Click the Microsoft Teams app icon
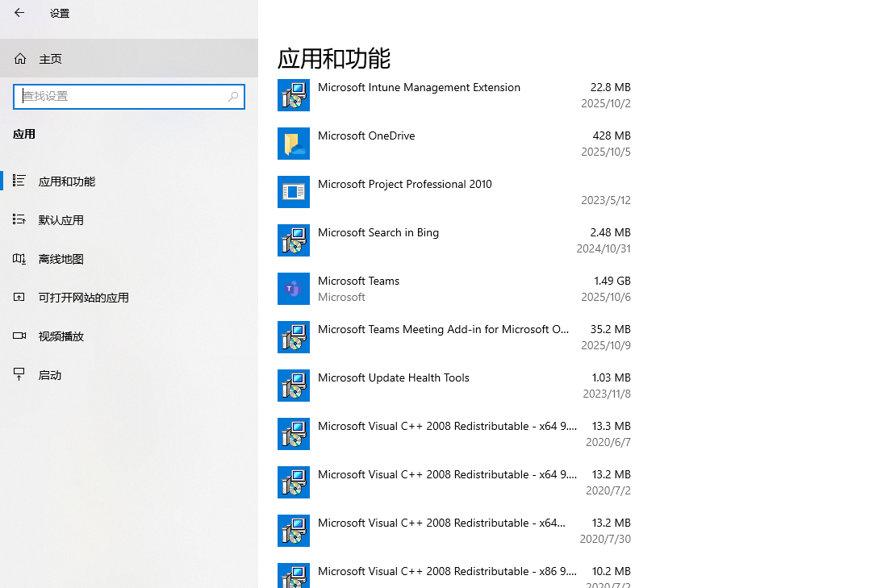Viewport: 894px width, 588px height. pyautogui.click(x=294, y=289)
